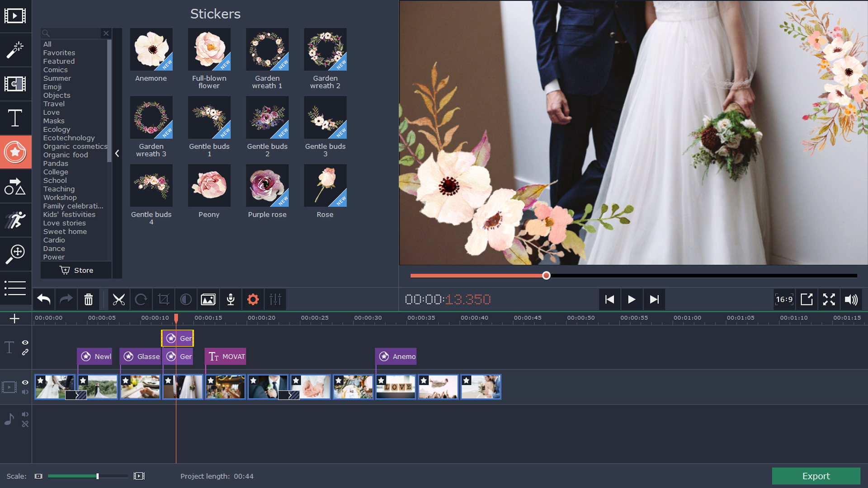Open clip properties with the gear icon
The image size is (868, 488).
[x=253, y=299]
